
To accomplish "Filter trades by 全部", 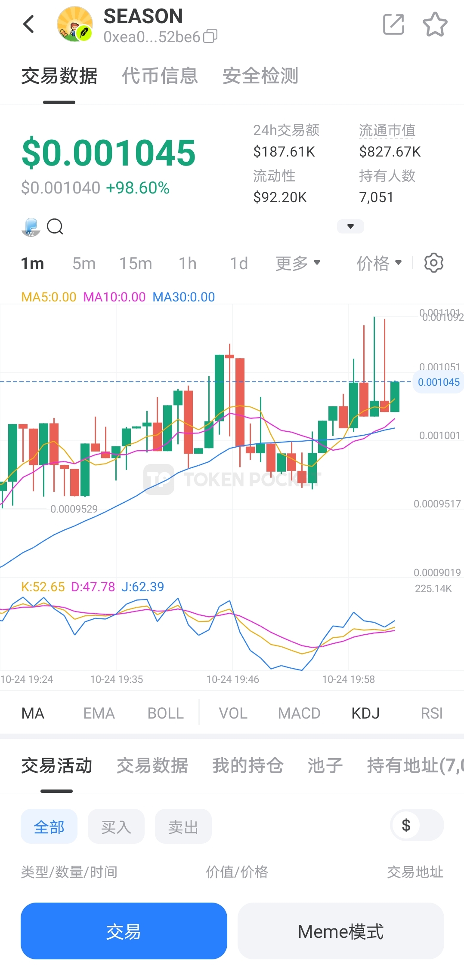I will pos(49,826).
